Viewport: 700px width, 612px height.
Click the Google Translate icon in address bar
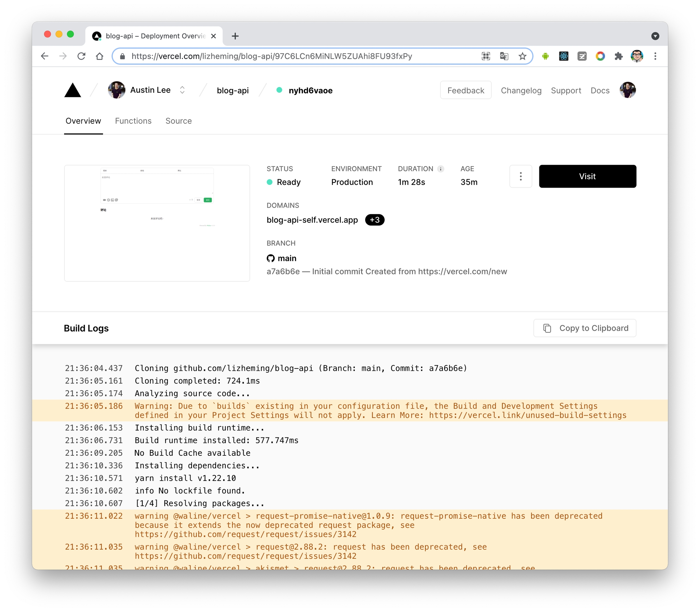[504, 56]
